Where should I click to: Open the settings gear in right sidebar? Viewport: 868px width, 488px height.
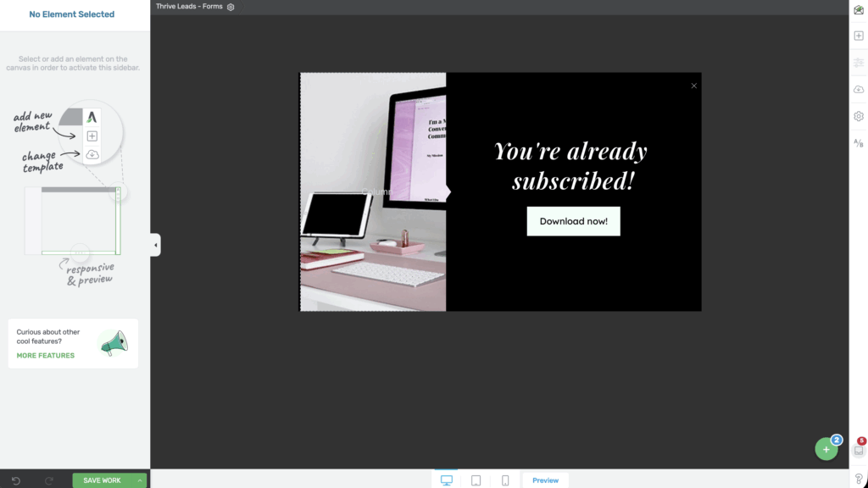pyautogui.click(x=859, y=116)
